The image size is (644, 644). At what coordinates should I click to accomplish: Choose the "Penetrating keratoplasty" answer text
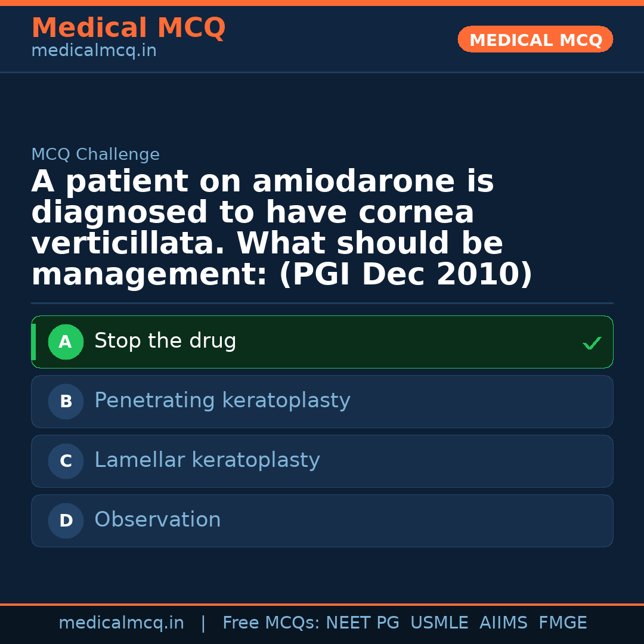[x=222, y=401]
